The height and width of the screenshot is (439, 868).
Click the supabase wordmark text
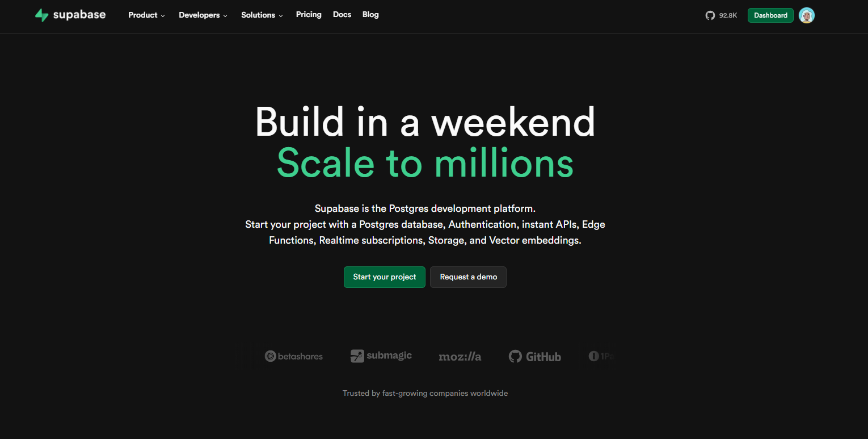[x=79, y=15]
